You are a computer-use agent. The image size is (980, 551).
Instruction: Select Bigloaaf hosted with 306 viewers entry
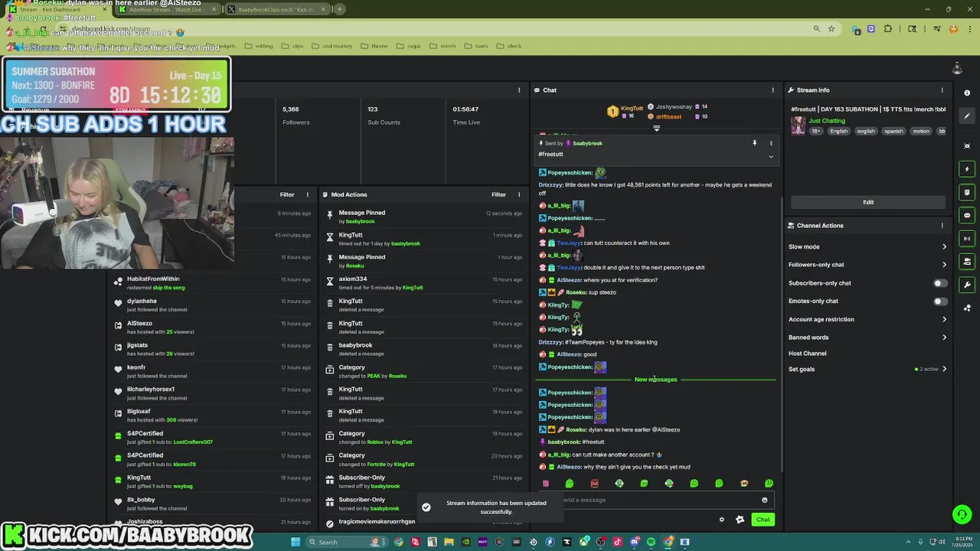[x=211, y=416]
